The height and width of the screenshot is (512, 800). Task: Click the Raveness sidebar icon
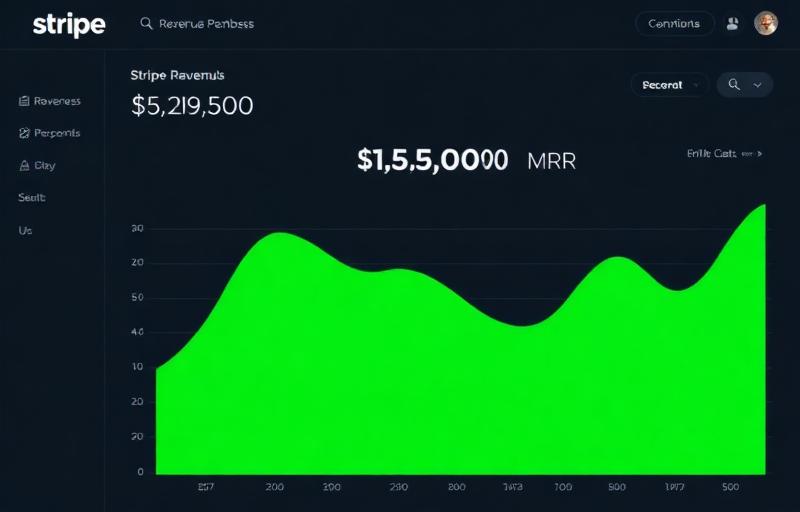[24, 101]
